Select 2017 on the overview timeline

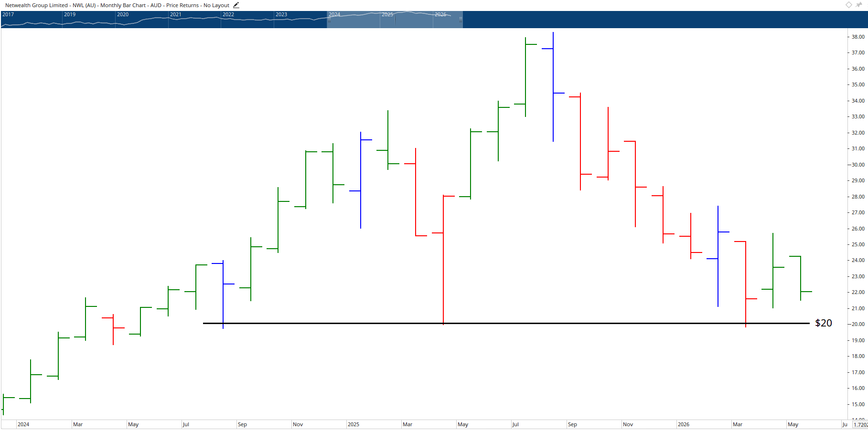(8, 14)
